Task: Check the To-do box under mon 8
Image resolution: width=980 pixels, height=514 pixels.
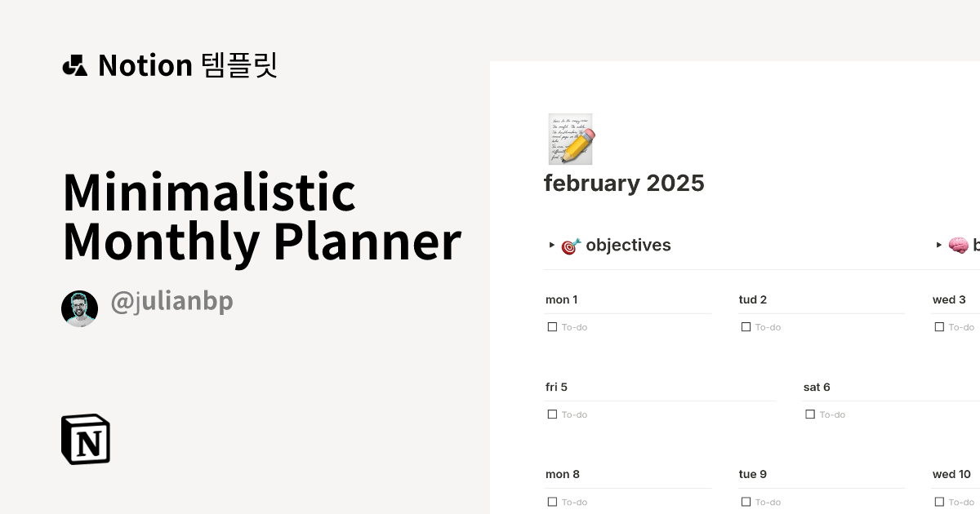Action: coord(552,502)
